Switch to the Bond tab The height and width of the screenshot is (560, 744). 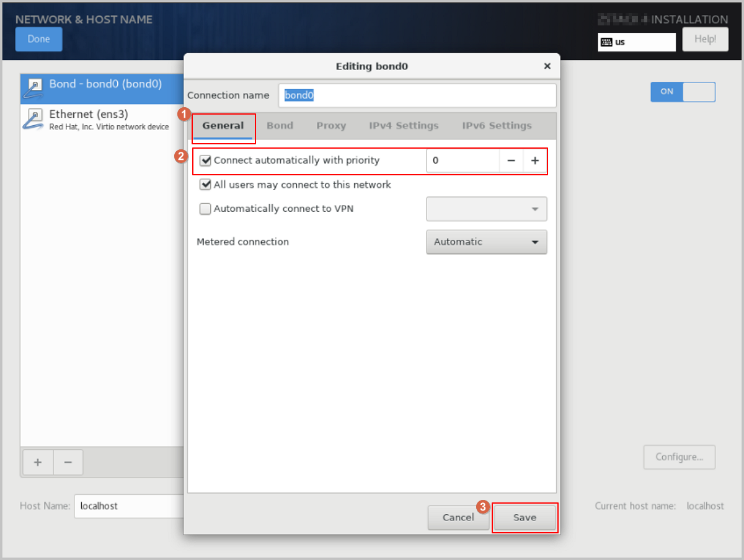pos(280,126)
